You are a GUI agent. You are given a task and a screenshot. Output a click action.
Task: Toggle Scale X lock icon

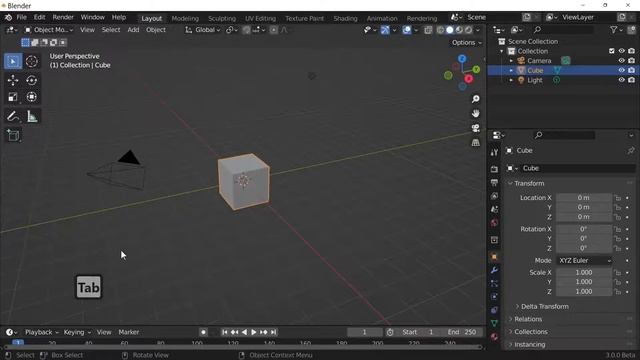pyautogui.click(x=618, y=273)
